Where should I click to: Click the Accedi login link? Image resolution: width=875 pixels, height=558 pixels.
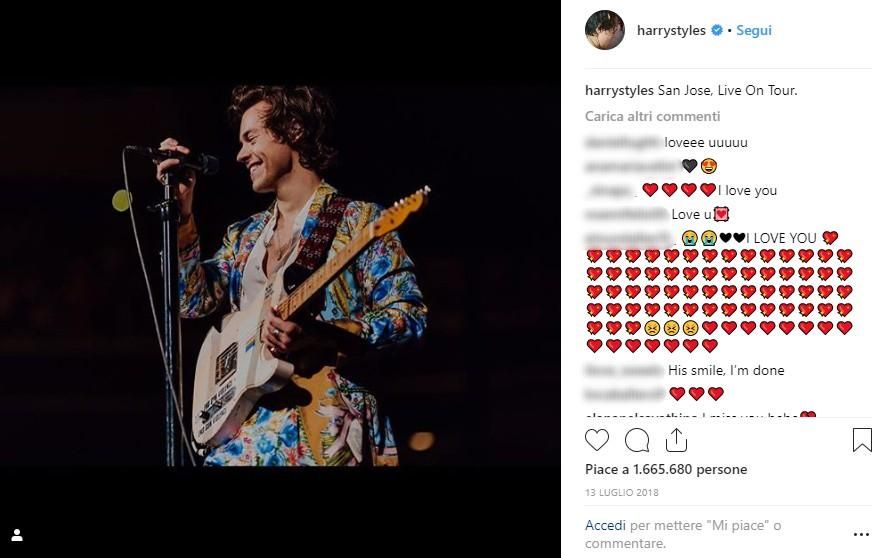coord(606,525)
